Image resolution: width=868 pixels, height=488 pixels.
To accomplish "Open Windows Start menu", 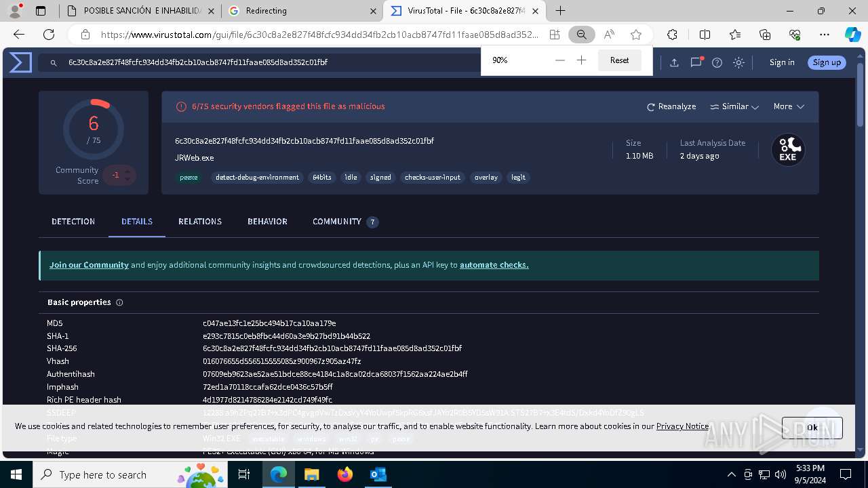I will click(16, 474).
